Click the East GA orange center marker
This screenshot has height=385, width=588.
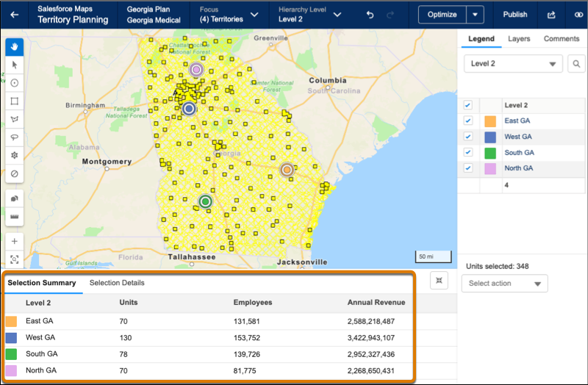[287, 170]
